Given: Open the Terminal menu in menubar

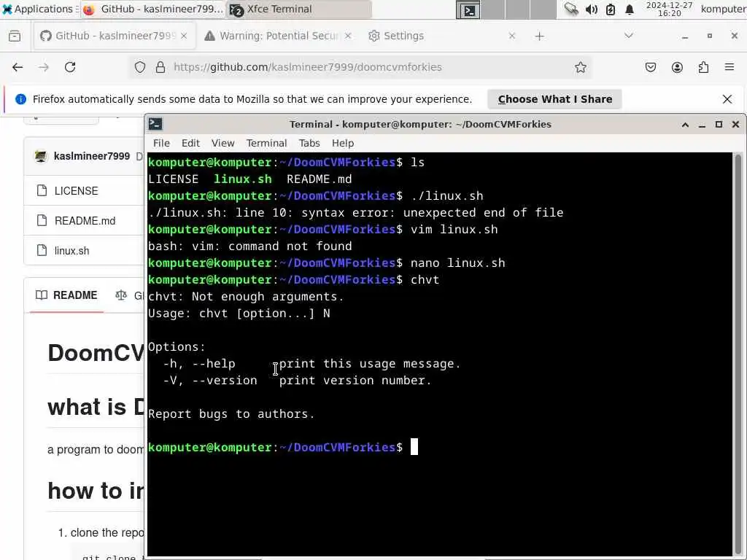Looking at the screenshot, I should [266, 144].
